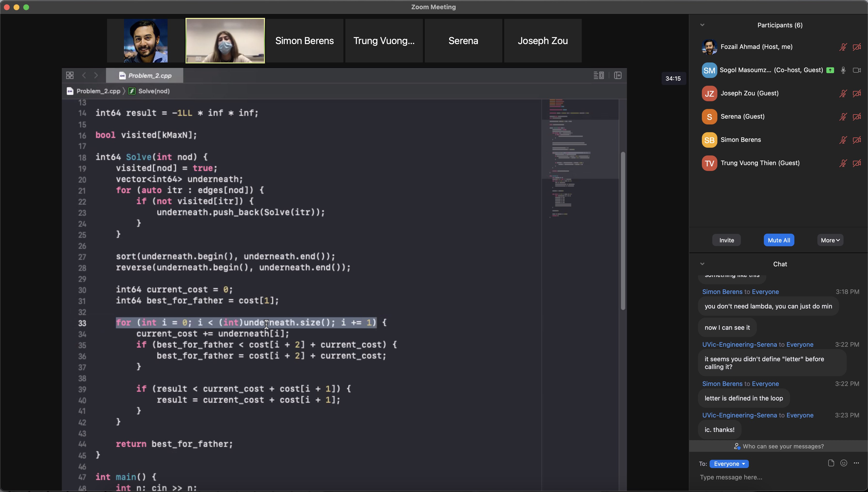
Task: Toggle Sogol Masoumz's camera icon
Action: tap(857, 70)
